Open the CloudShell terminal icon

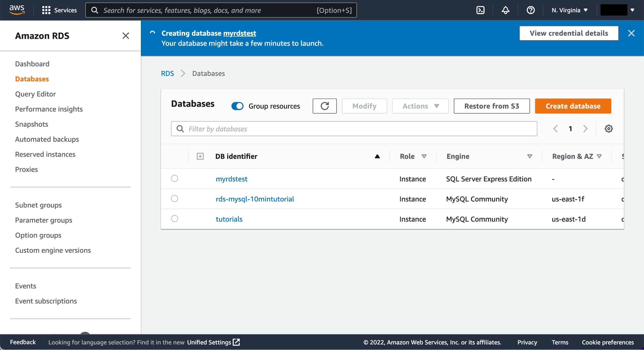click(x=480, y=10)
